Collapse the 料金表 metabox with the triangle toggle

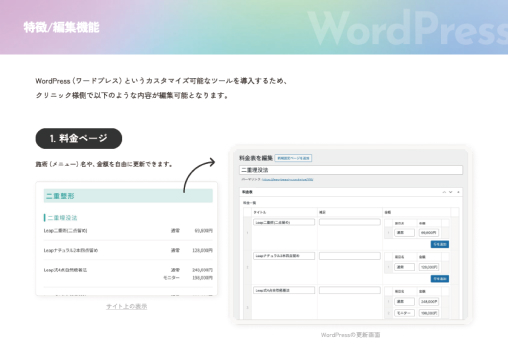pos(458,192)
